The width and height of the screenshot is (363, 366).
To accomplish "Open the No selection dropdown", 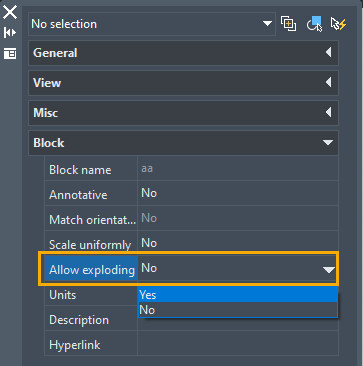I will (152, 24).
